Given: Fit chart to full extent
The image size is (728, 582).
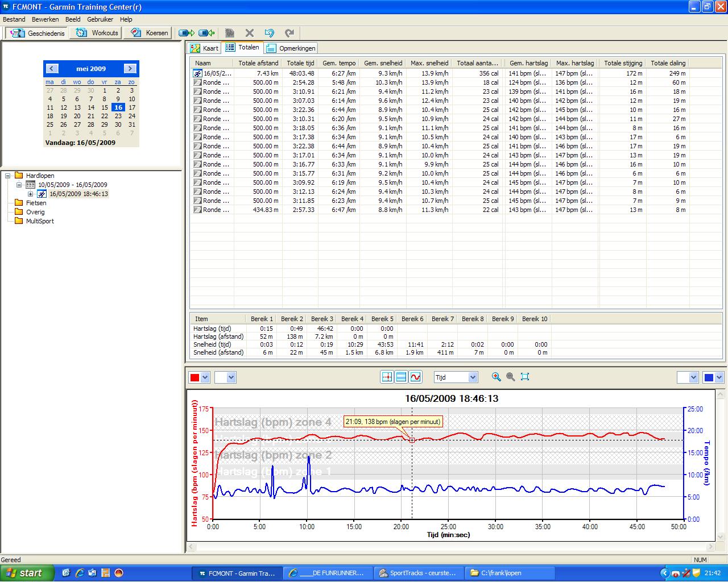Looking at the screenshot, I should coord(525,377).
